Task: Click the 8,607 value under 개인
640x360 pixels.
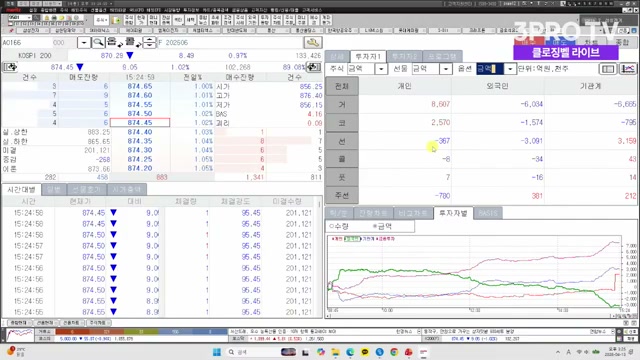Action: pos(440,104)
